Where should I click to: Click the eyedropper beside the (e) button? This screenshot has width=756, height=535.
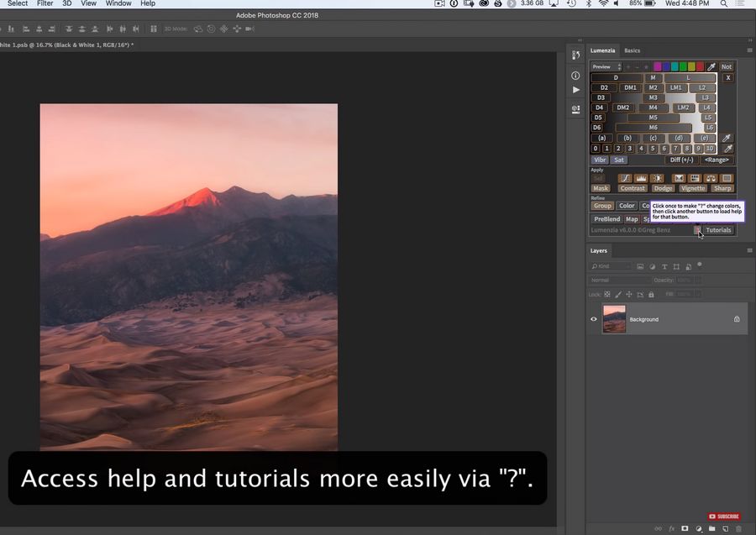point(727,139)
